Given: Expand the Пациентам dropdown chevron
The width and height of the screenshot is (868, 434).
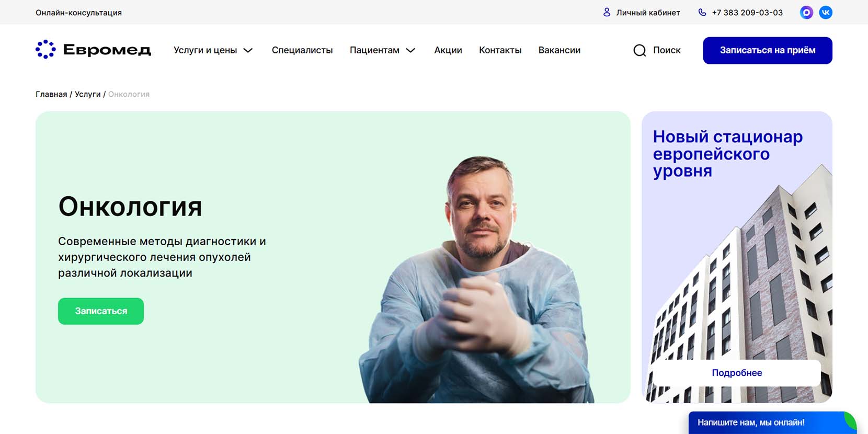Looking at the screenshot, I should [410, 50].
